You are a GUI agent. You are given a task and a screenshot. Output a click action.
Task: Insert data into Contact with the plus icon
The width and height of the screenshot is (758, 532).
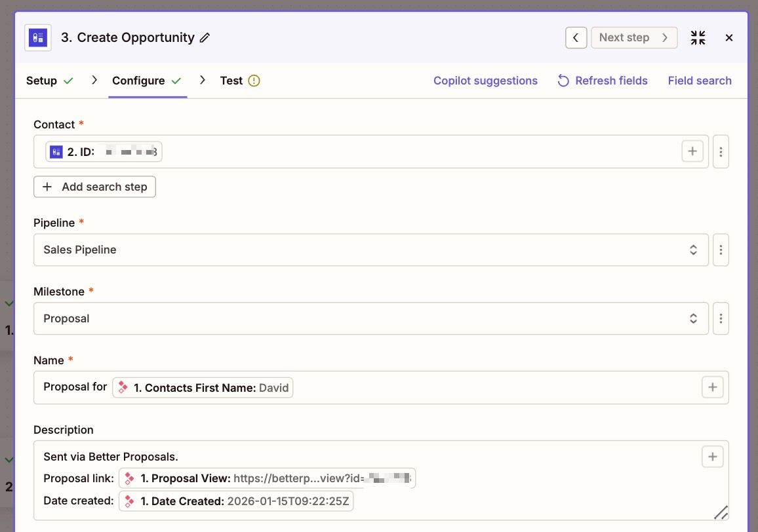(692, 151)
